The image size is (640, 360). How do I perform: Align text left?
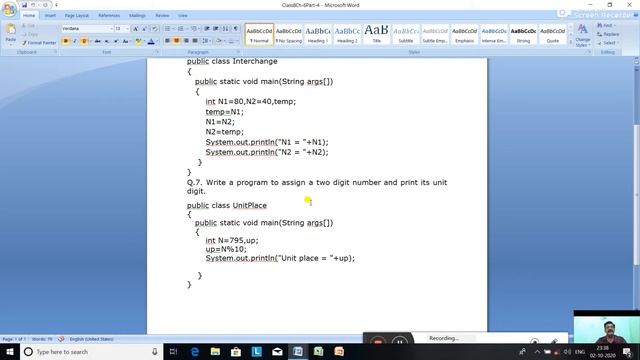(x=167, y=41)
